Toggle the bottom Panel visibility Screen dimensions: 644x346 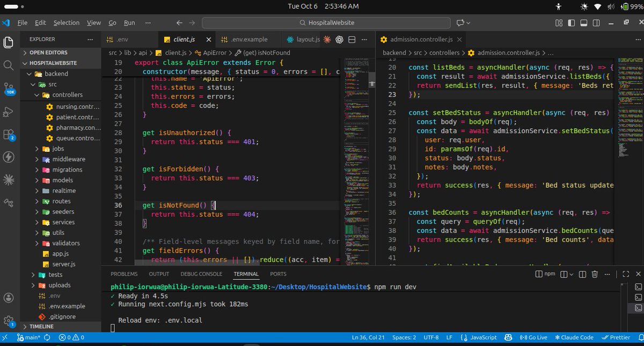584,23
